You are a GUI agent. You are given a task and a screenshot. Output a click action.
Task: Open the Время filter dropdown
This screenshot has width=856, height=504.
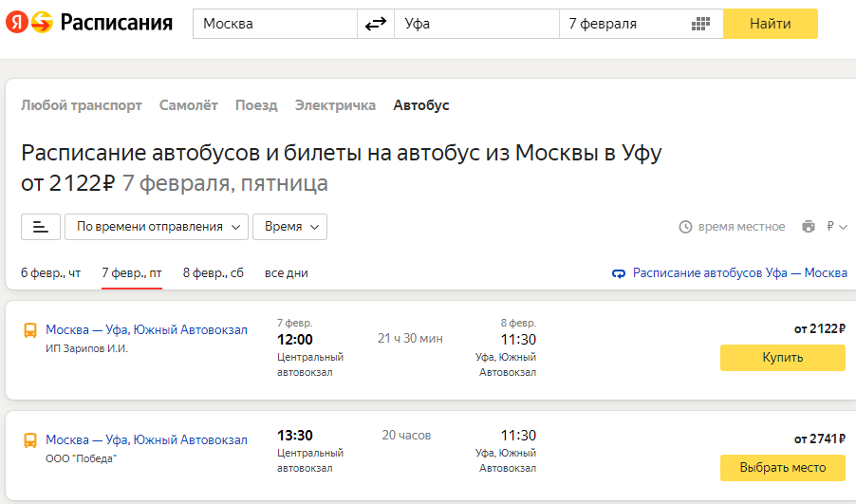289,227
